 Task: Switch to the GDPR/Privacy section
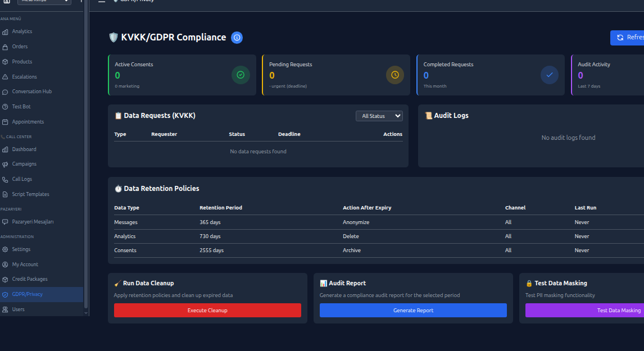(28, 294)
